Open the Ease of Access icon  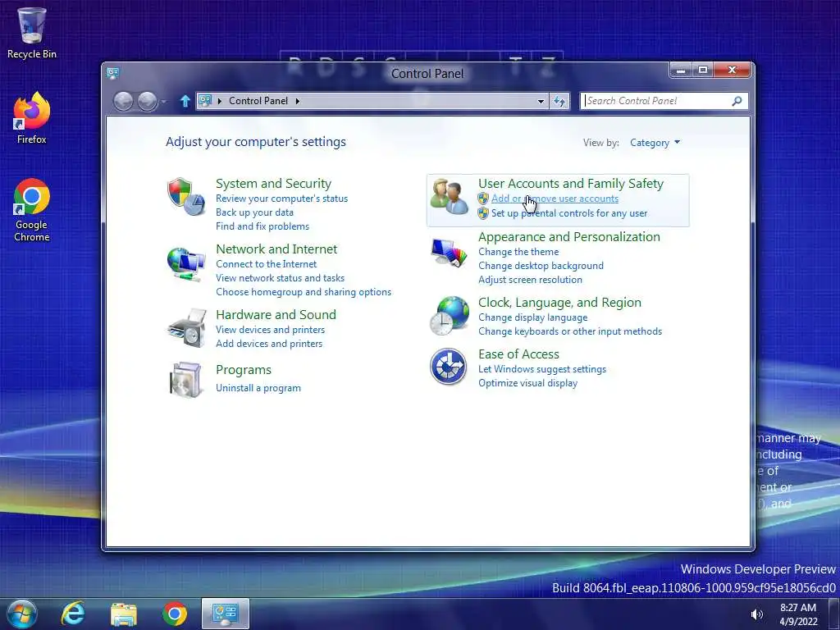pos(449,367)
